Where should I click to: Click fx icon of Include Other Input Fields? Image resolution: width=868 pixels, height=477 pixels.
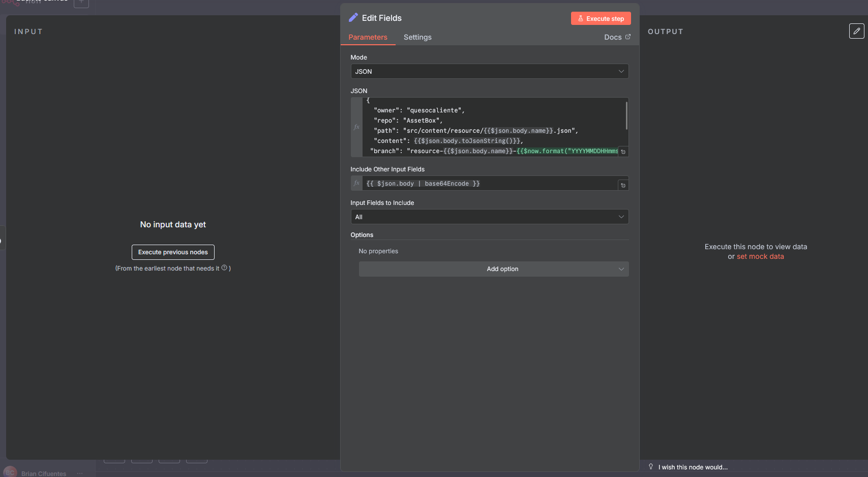pyautogui.click(x=356, y=183)
